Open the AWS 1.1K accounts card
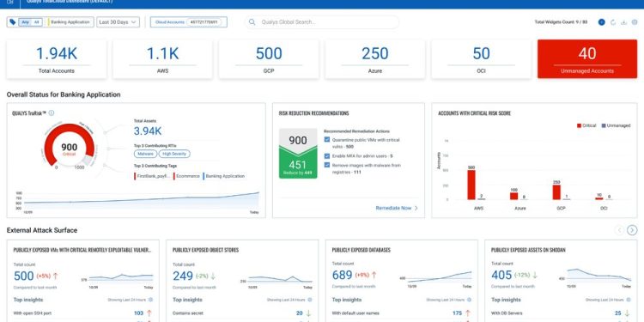Viewport: 644px width, 322px height. 162,59
